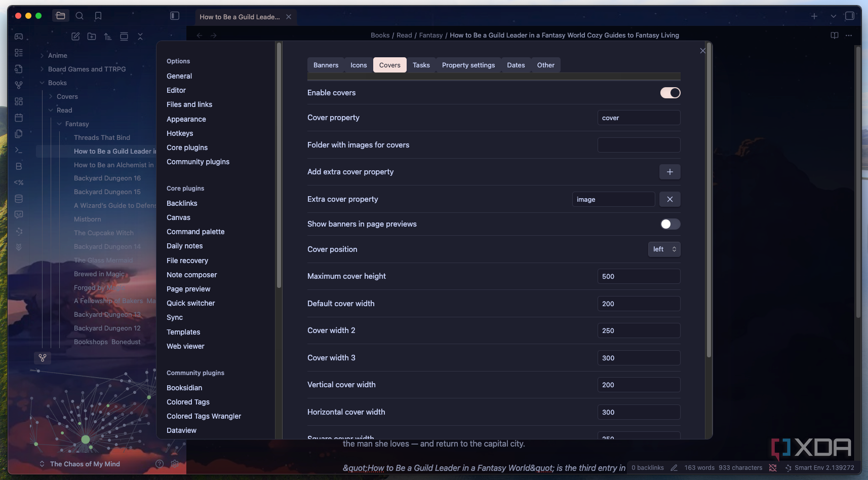This screenshot has height=480, width=868.
Task: Collapse all folders icon in explorer
Action: 140,36
